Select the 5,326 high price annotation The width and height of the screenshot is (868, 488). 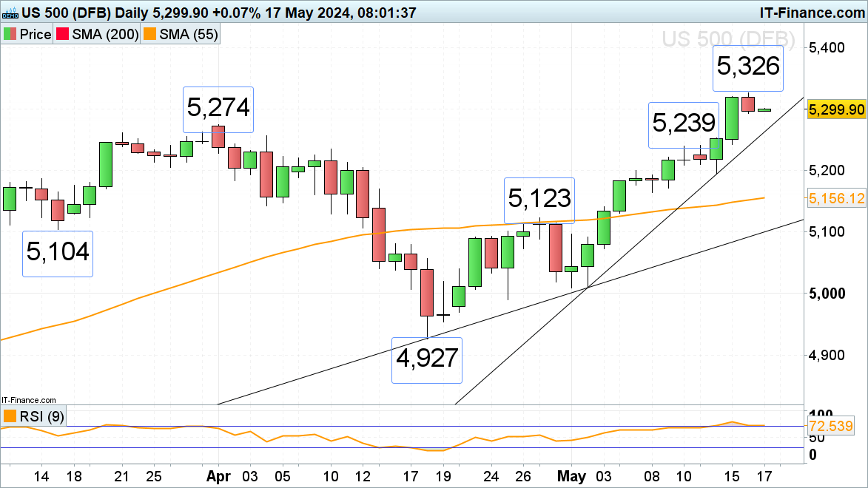tap(748, 67)
